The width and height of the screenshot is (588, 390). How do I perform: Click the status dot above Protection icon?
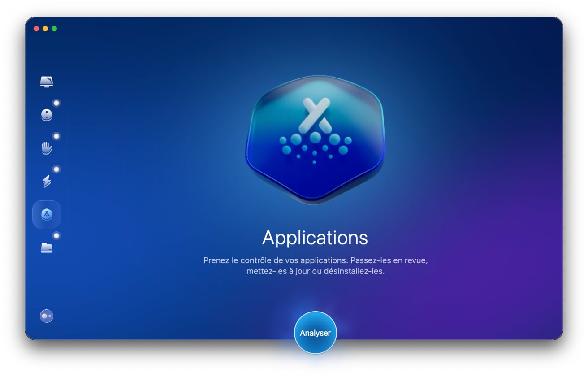tap(56, 136)
